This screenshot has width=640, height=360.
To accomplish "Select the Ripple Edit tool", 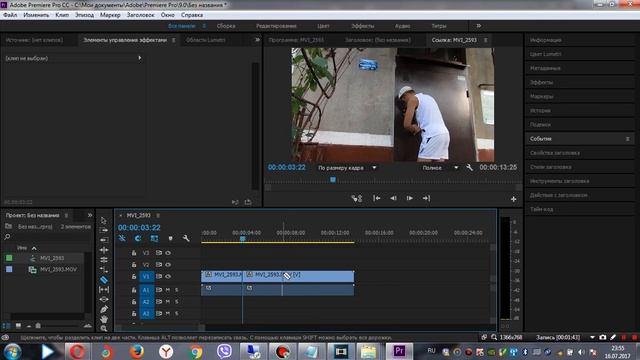I will pos(104,240).
